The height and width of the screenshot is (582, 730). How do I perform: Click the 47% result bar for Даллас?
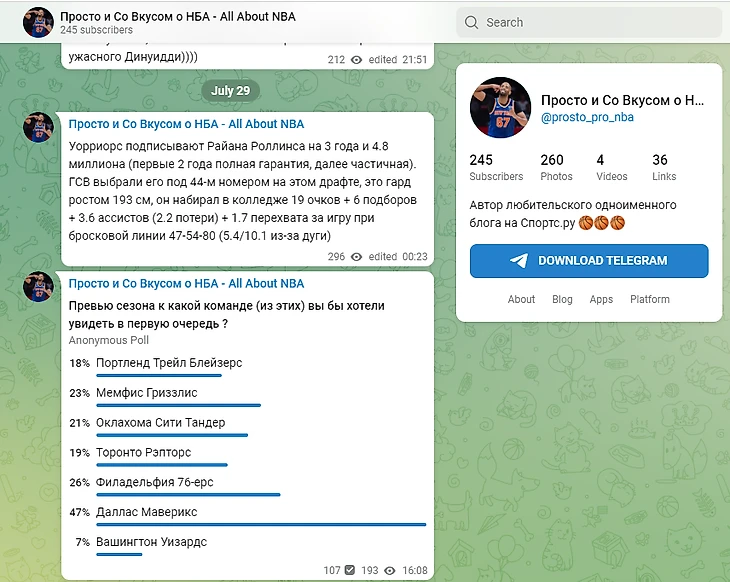pyautogui.click(x=261, y=524)
